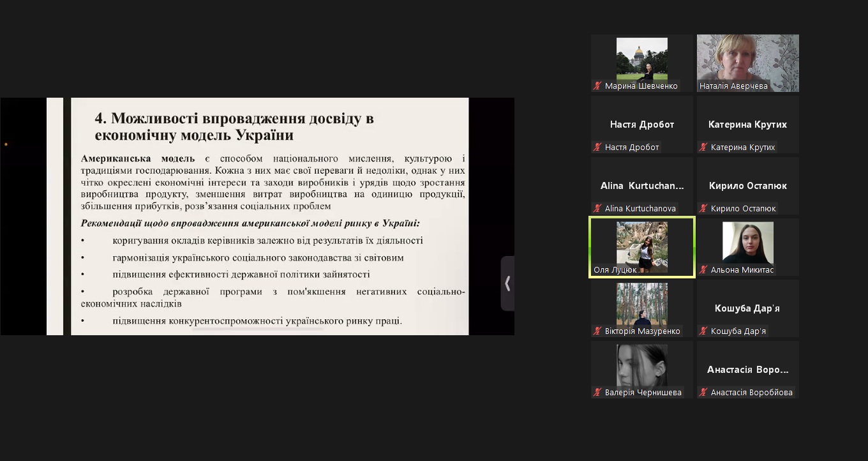
Task: Click muted mic icon beside Марина Шевченко
Action: tap(598, 86)
